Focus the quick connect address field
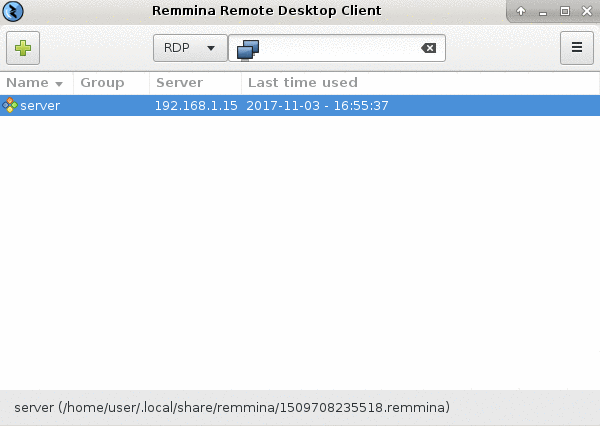The image size is (600, 426). click(x=337, y=48)
